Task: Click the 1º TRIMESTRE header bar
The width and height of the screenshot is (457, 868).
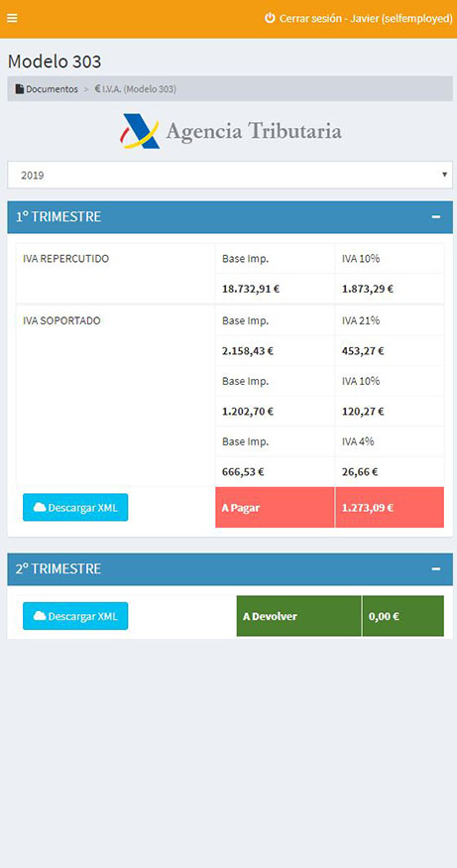Action: pyautogui.click(x=230, y=217)
